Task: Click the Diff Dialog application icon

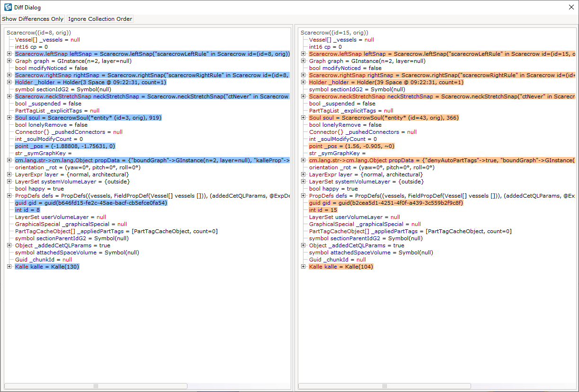Action: [8, 7]
